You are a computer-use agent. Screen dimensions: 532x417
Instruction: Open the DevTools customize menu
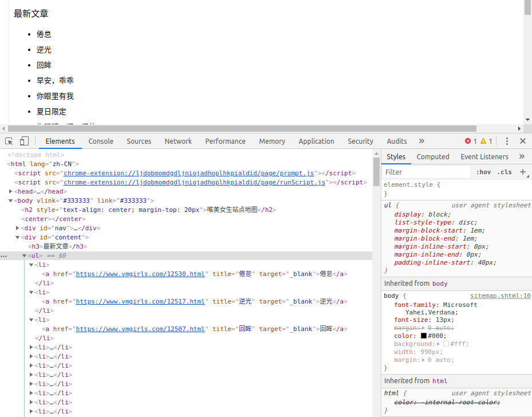508,140
